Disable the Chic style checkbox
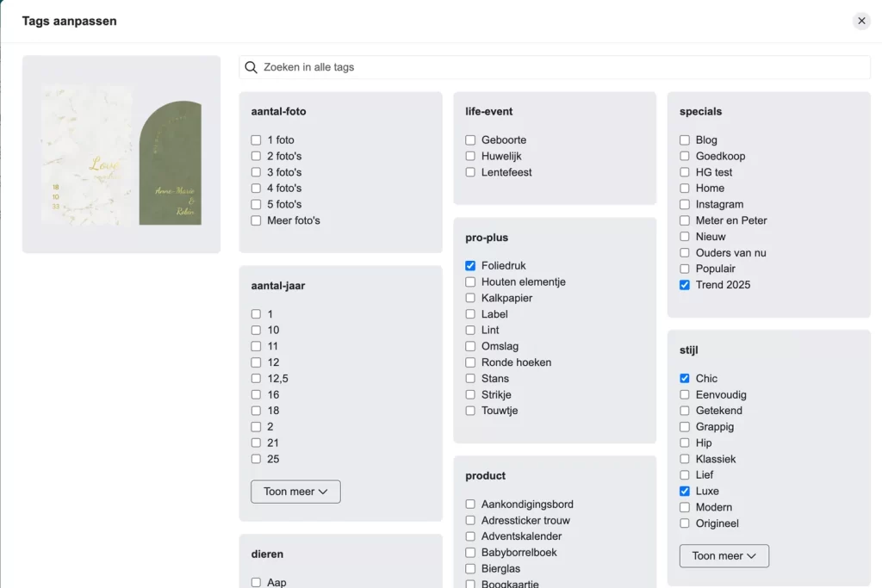 [683, 378]
